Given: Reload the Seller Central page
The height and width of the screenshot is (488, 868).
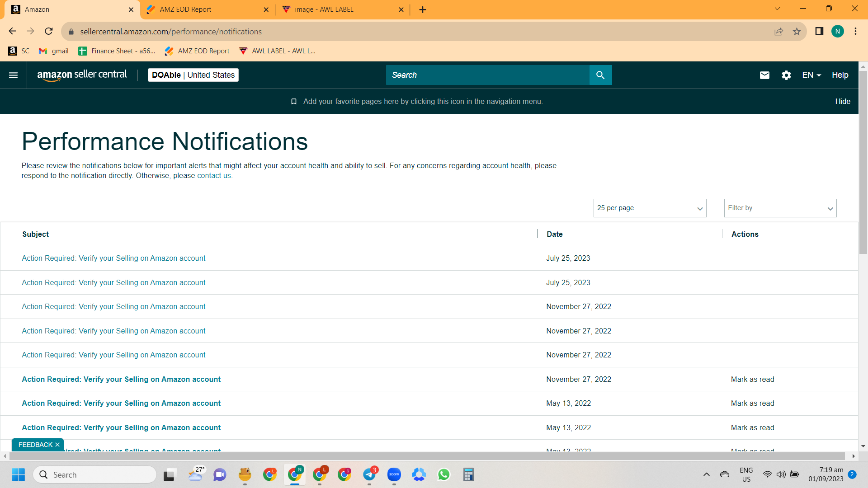Looking at the screenshot, I should click(x=49, y=31).
